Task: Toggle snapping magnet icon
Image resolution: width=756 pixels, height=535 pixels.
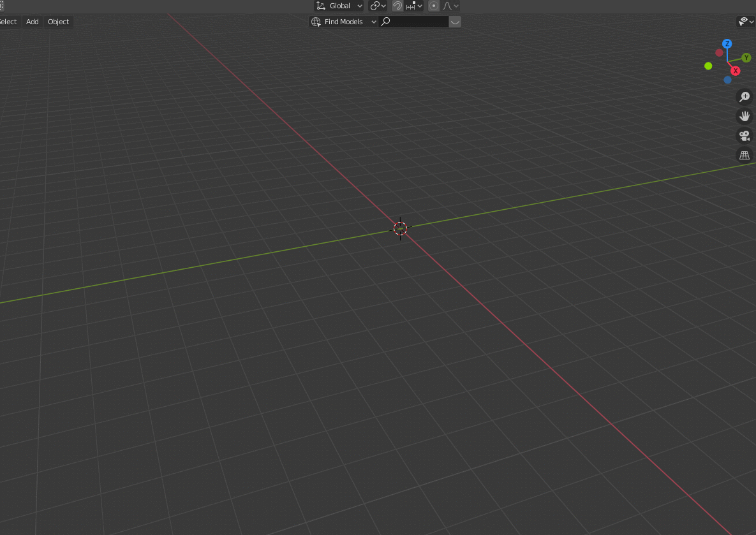Action: 397,6
